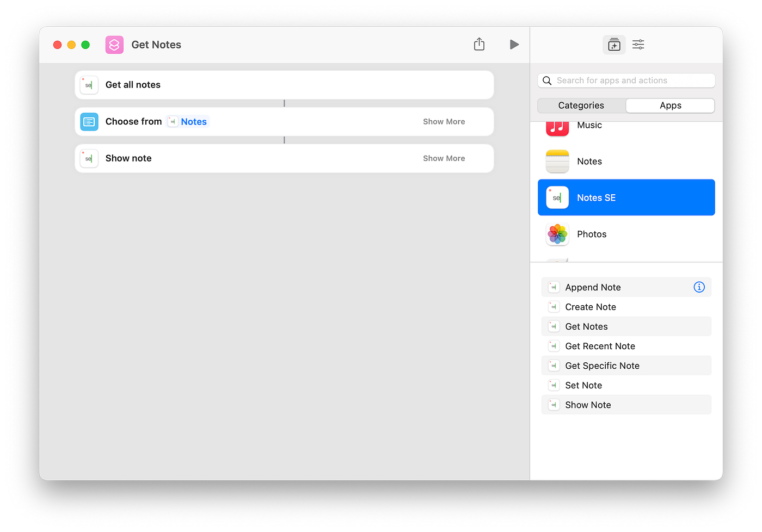The width and height of the screenshot is (762, 532).
Task: Click icon beside Get Notes action
Action: pos(554,326)
